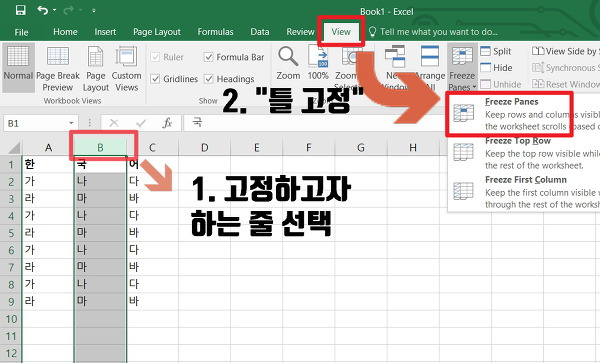The image size is (600, 363).
Task: Click the Undo arrow icon
Action: (42, 10)
